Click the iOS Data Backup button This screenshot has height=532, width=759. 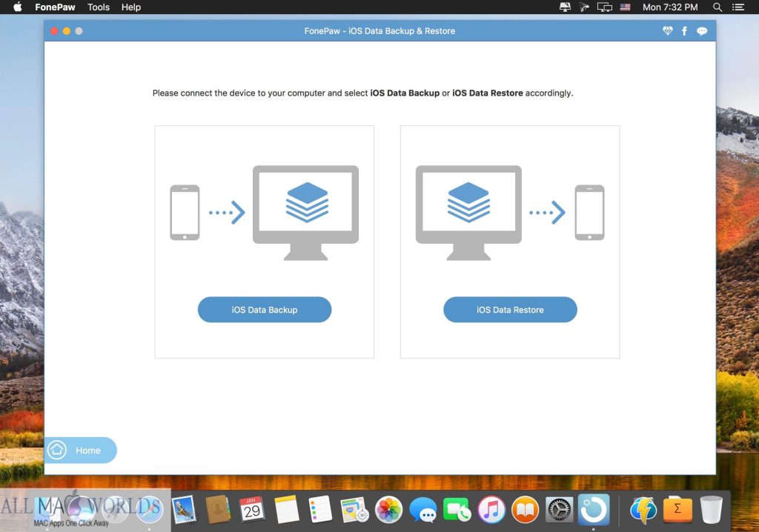click(265, 310)
